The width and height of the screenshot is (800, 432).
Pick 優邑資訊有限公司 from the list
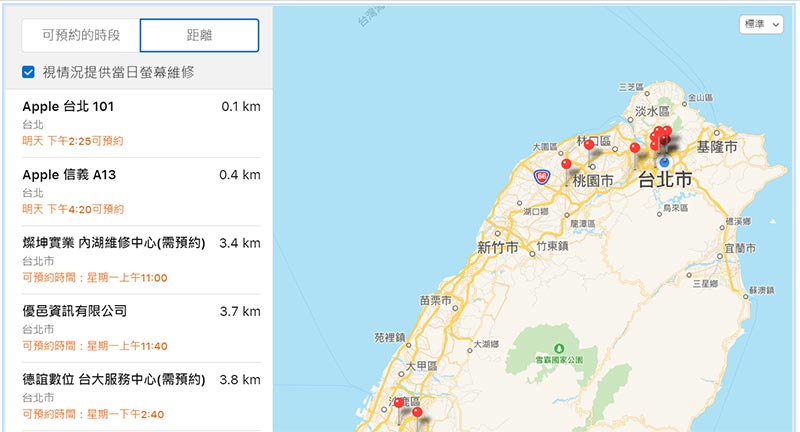[141, 328]
